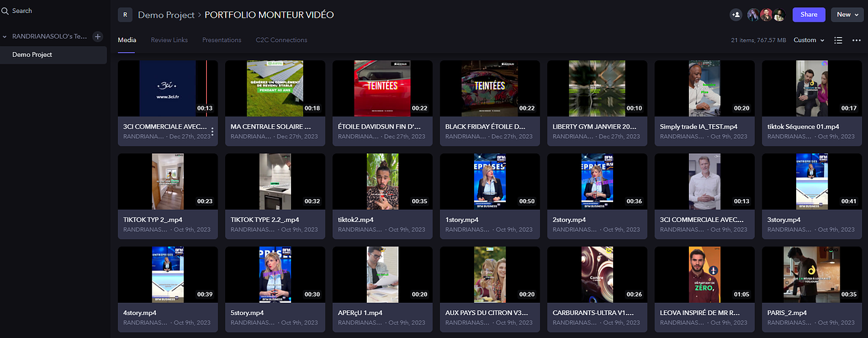Switch to the Review Links tab
This screenshot has width=868, height=338.
tap(169, 40)
